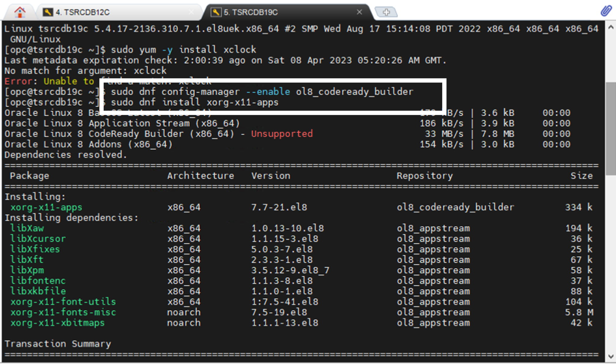Click the No match for argument: xclock line

pos(86,71)
